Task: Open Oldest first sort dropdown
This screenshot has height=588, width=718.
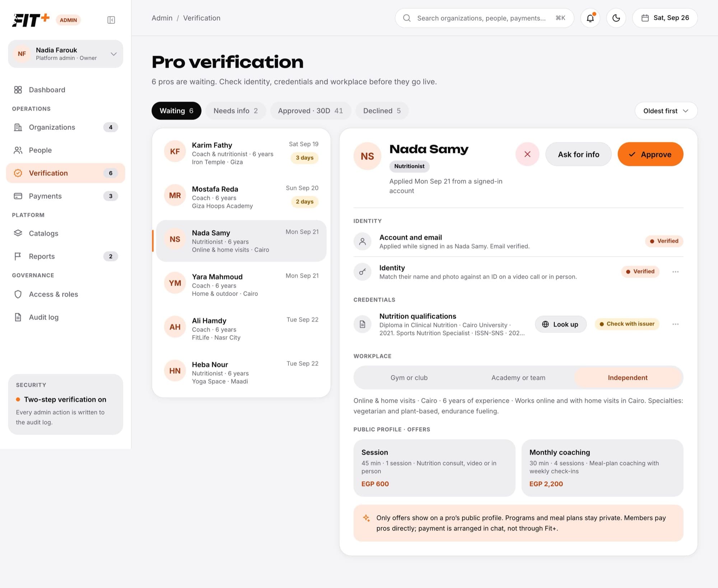Action: (x=666, y=111)
